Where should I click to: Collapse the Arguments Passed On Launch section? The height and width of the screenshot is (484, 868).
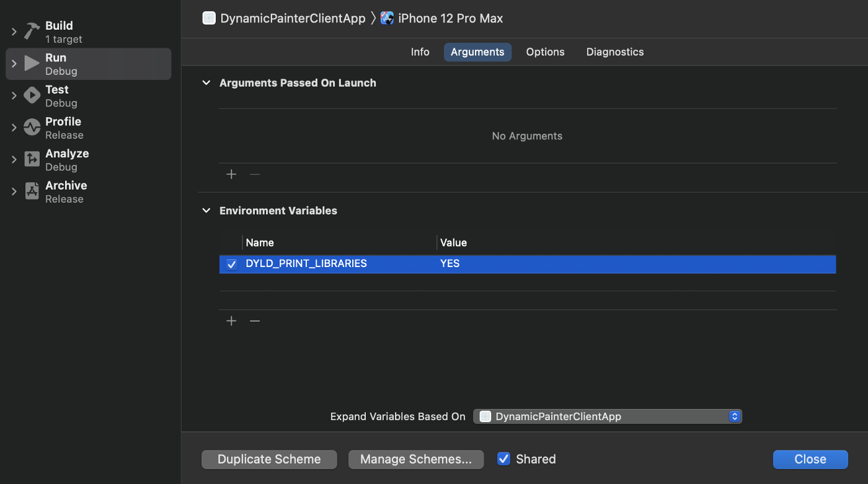pyautogui.click(x=206, y=82)
